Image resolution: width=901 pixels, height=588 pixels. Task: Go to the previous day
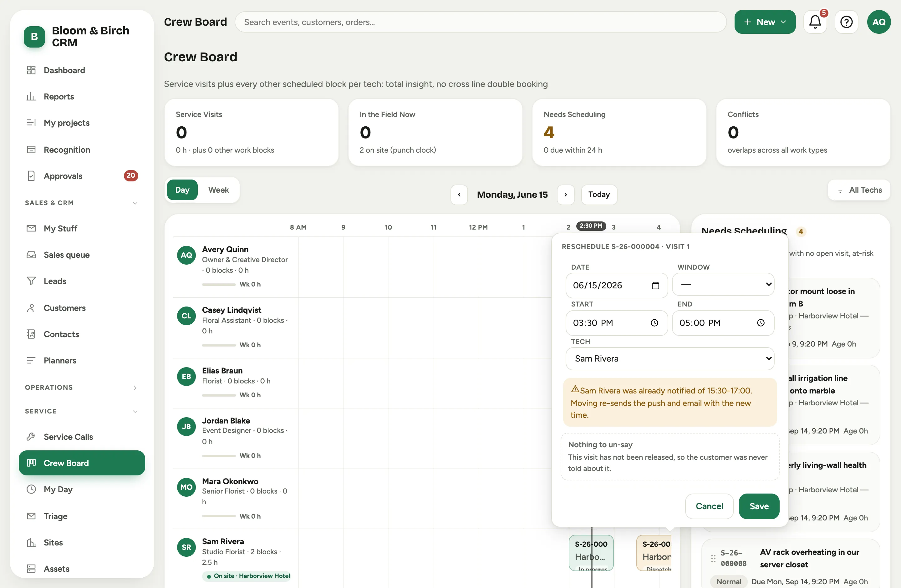(x=459, y=195)
